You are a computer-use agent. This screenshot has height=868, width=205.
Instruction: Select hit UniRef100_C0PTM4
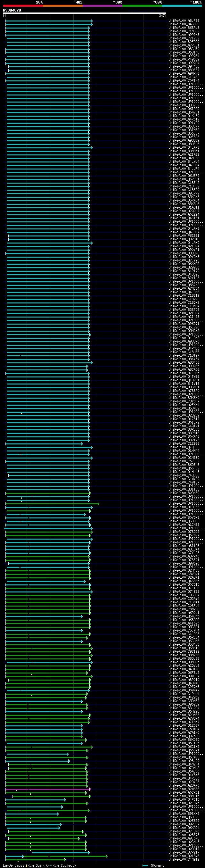click(184, 81)
